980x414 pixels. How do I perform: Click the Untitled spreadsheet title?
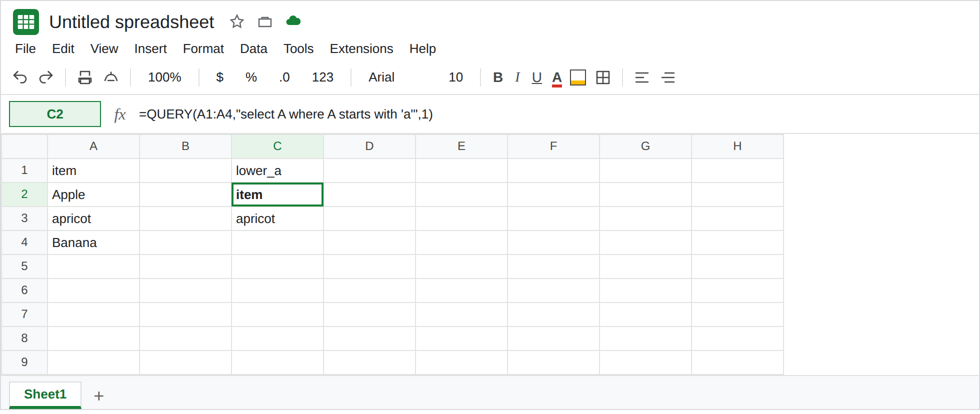click(131, 22)
